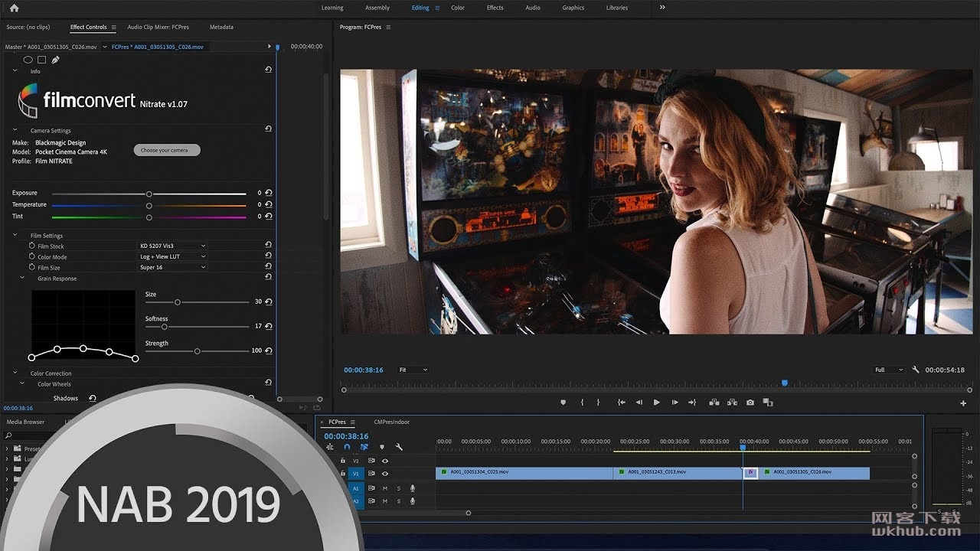This screenshot has height=551, width=980.
Task: Mute audio track A1
Action: tap(384, 488)
